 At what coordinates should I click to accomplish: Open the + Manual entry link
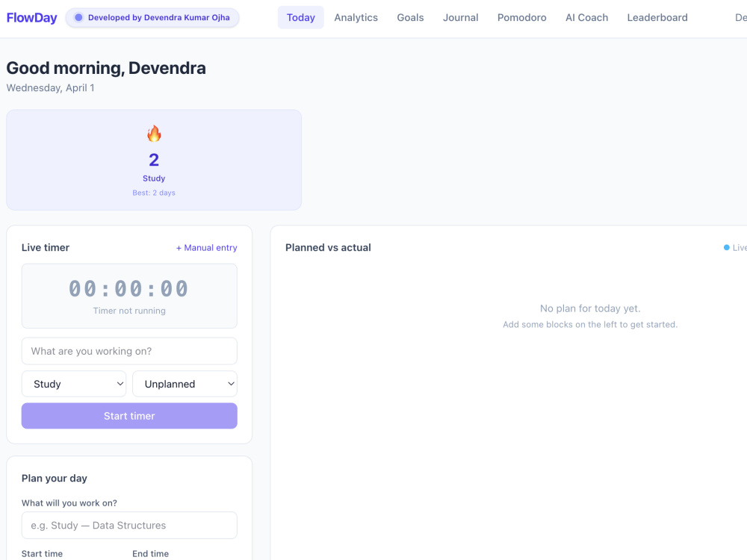[x=206, y=248]
